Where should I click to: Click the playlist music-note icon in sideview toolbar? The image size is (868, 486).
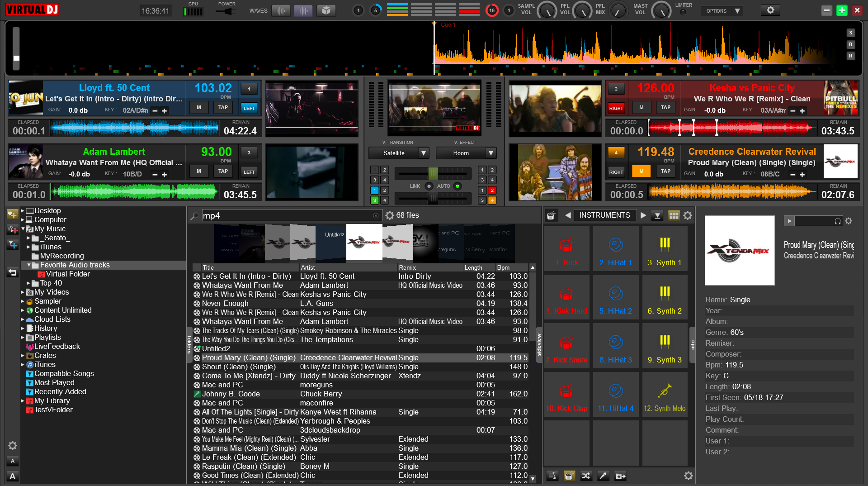tap(552, 476)
